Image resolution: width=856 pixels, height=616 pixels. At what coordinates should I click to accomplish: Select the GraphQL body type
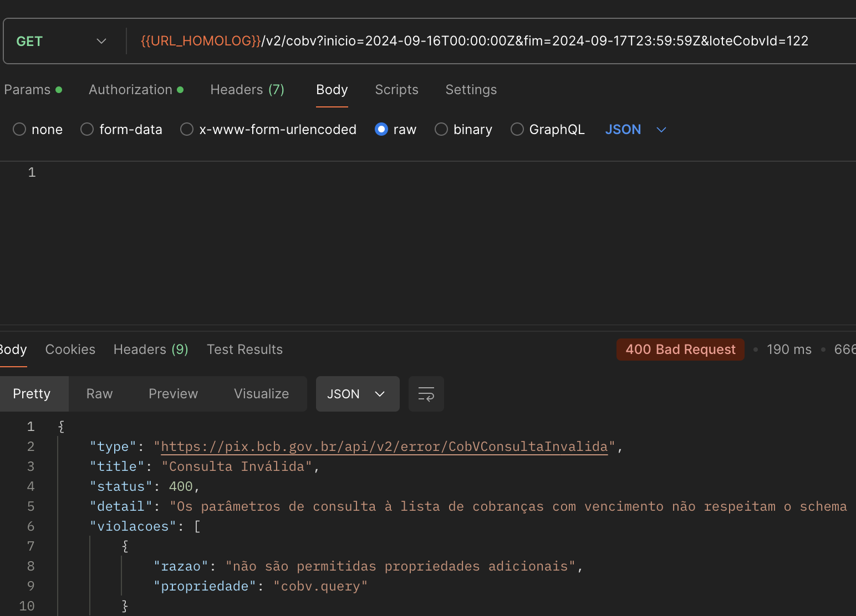click(548, 130)
